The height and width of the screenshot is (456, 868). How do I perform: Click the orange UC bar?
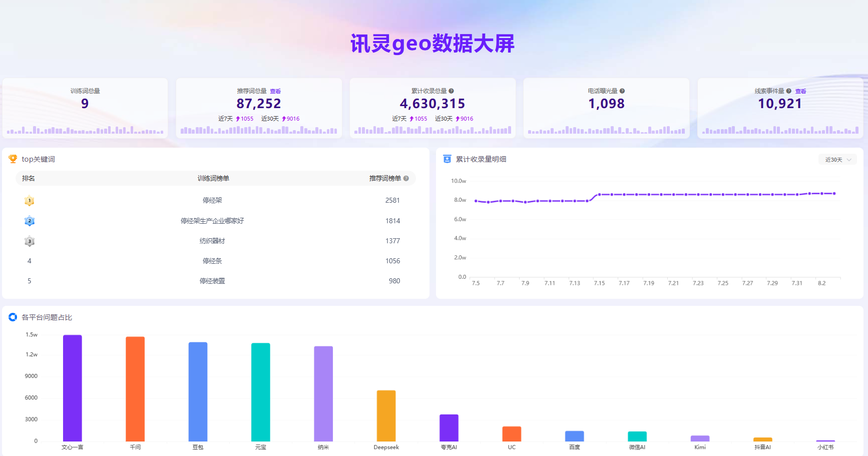(x=512, y=434)
